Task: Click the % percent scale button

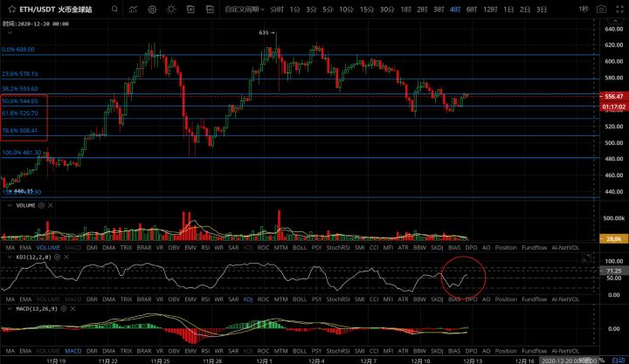Action: (602, 361)
